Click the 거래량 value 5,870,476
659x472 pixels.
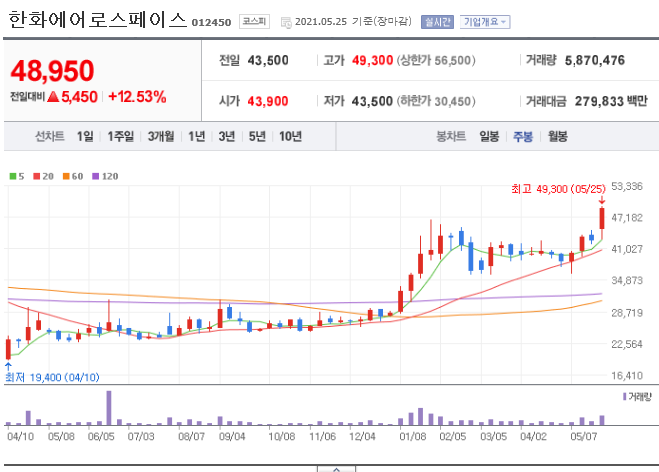point(595,61)
